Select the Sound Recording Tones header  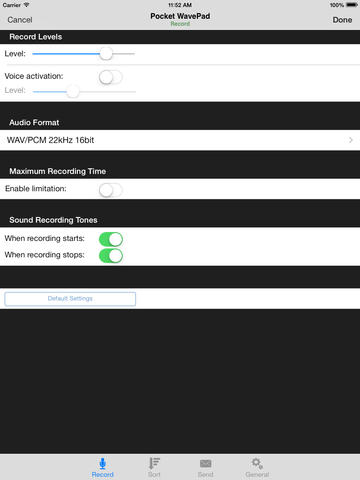[53, 220]
